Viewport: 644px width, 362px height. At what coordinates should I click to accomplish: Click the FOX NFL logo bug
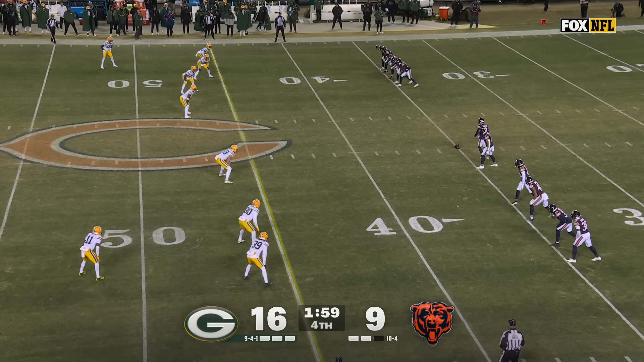(x=588, y=25)
